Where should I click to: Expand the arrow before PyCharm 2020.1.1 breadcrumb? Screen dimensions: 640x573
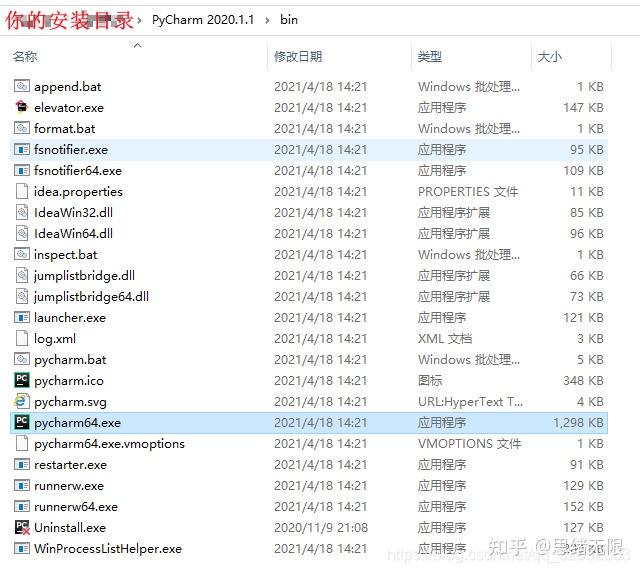point(140,20)
